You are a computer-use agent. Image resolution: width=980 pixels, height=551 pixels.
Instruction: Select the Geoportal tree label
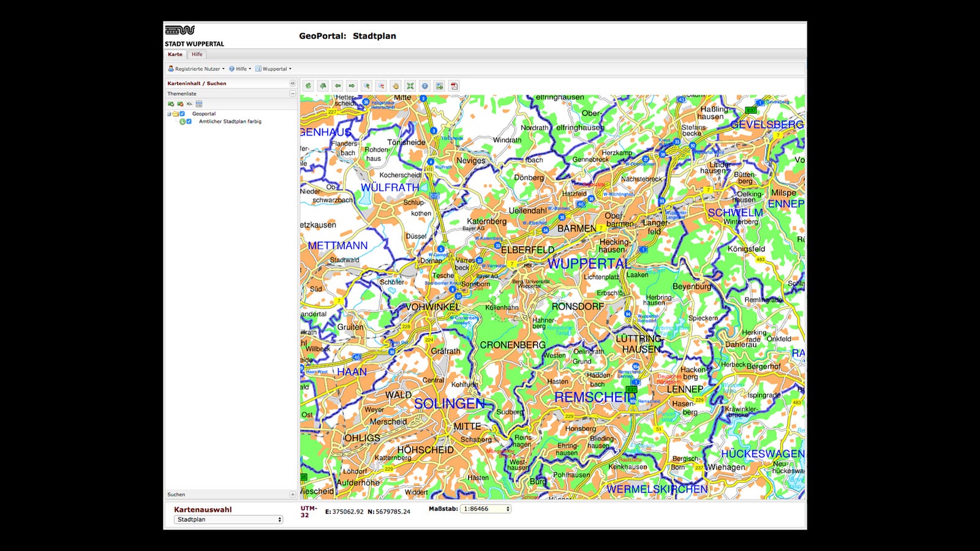204,114
